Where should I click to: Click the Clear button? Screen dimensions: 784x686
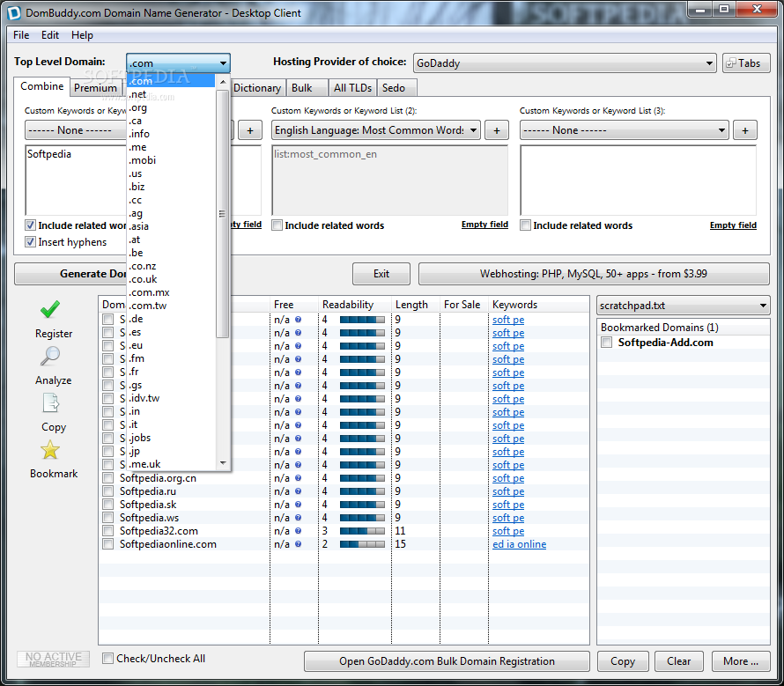678,661
